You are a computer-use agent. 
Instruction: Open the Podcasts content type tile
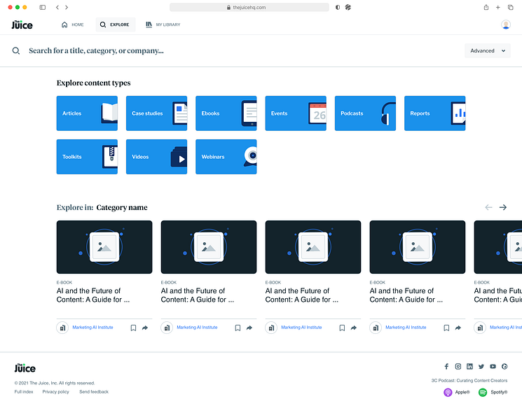365,113
